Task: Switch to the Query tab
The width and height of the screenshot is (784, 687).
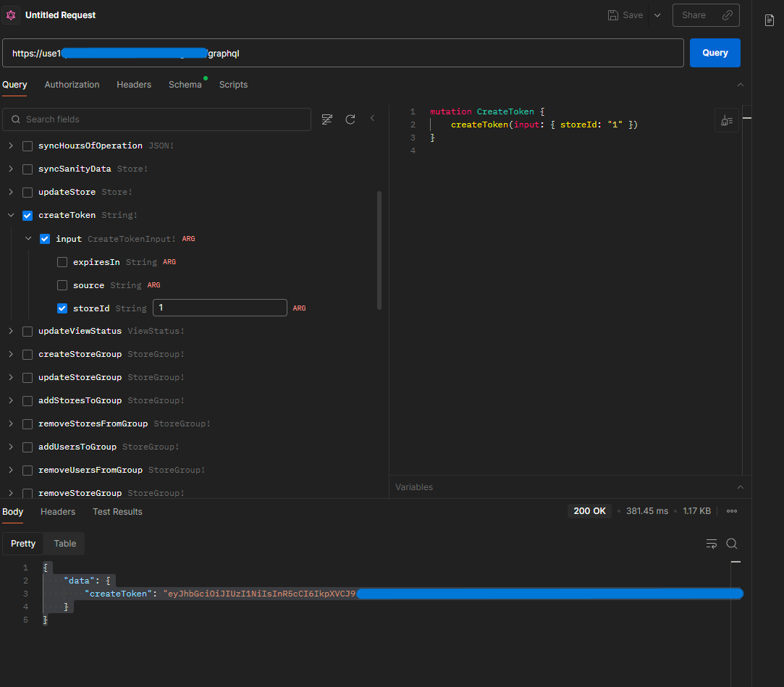Action: (14, 85)
